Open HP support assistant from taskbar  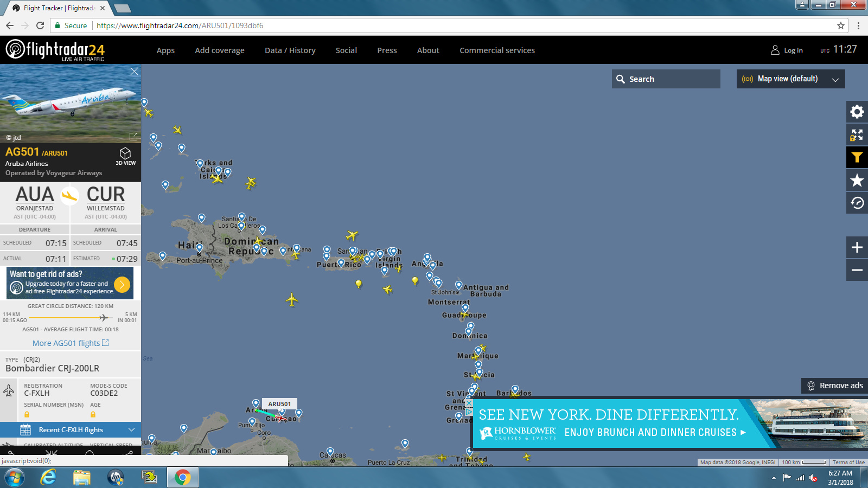point(116,478)
